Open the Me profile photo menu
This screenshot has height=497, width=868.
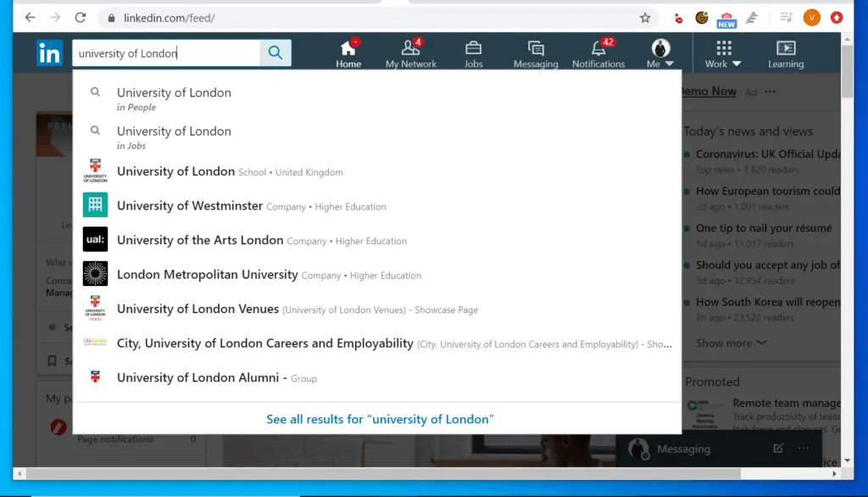click(x=659, y=47)
